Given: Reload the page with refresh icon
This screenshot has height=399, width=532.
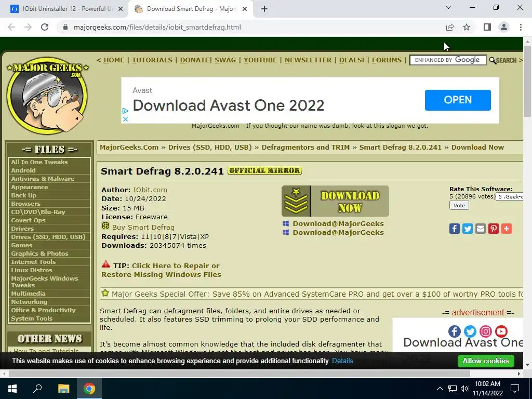Looking at the screenshot, I should click(x=45, y=27).
